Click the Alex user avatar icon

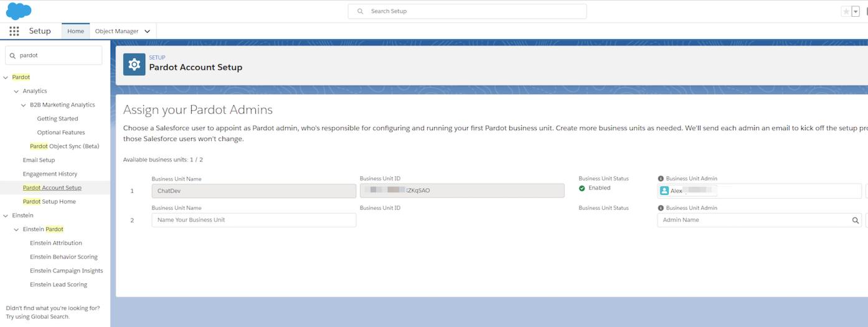click(664, 191)
